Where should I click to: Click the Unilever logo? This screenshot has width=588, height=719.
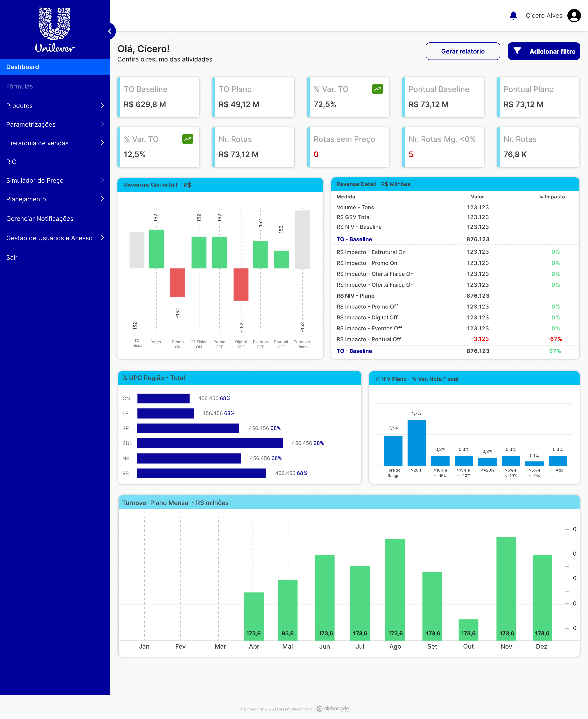(55, 30)
